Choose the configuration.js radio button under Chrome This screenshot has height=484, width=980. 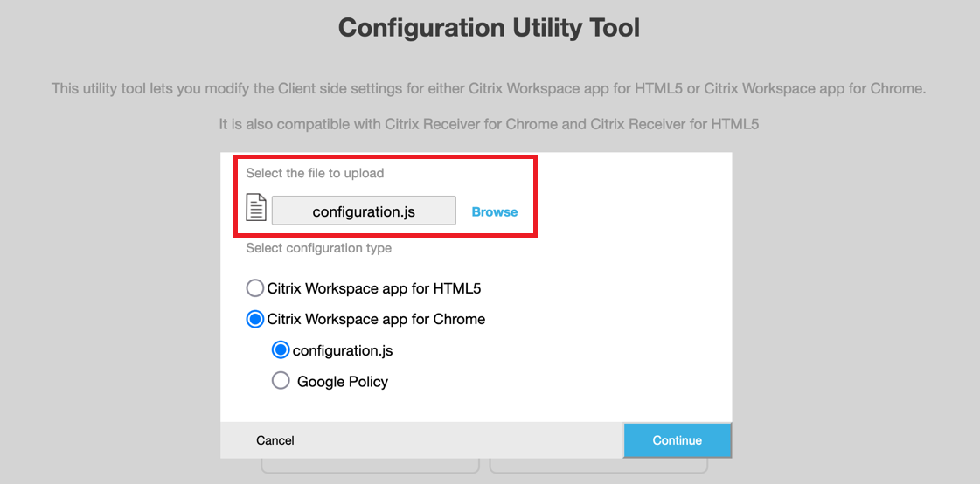point(281,350)
